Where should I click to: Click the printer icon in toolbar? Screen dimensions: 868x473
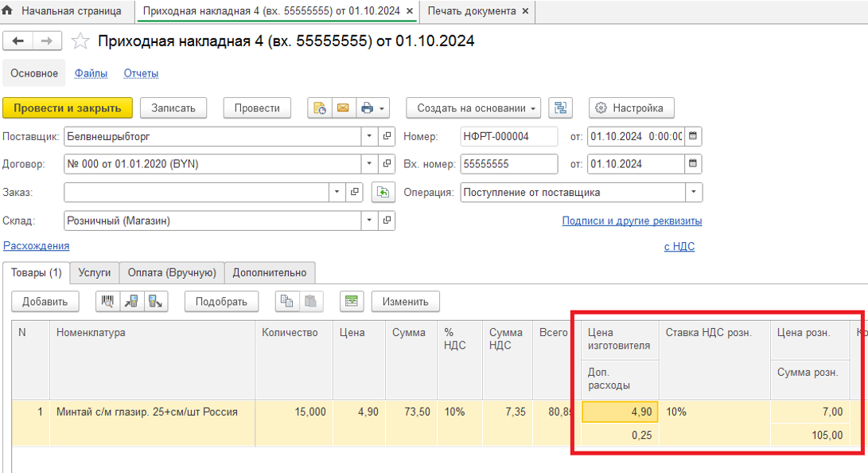point(367,108)
